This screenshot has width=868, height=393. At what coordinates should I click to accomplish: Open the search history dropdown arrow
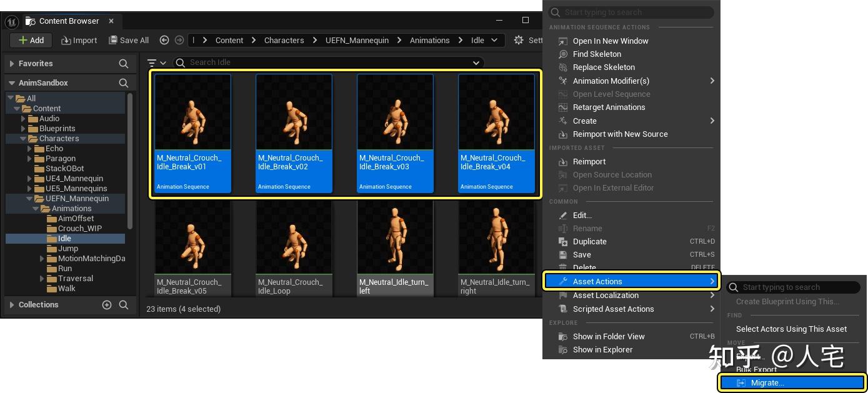click(476, 62)
